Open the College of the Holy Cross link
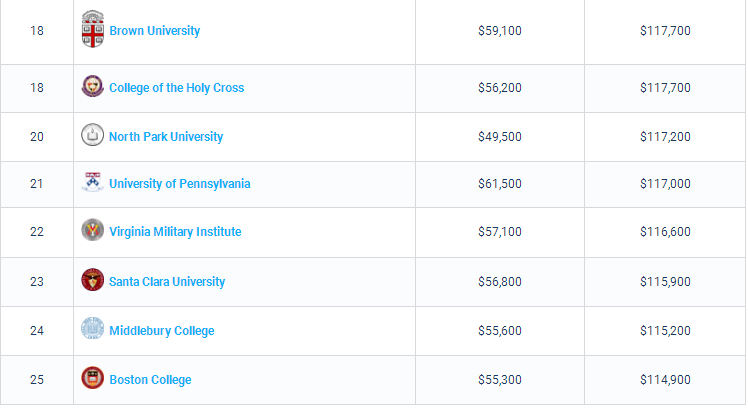The height and width of the screenshot is (408, 748). pyautogui.click(x=176, y=88)
